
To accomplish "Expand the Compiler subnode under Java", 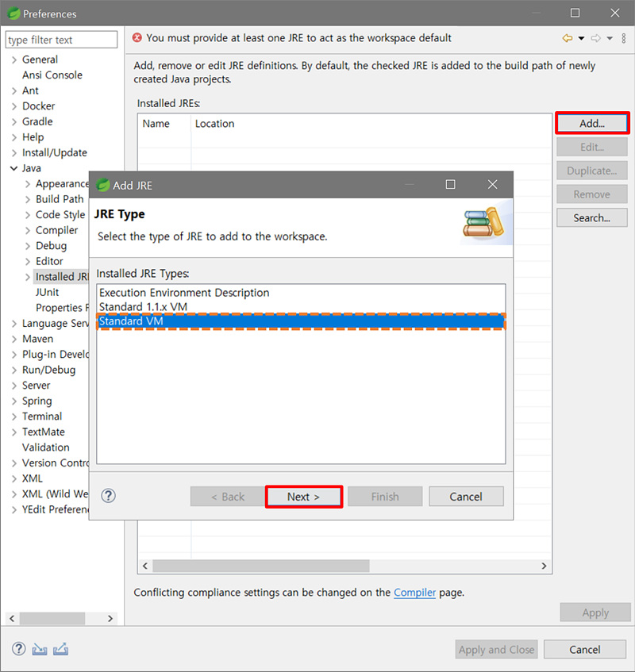I will [x=28, y=231].
